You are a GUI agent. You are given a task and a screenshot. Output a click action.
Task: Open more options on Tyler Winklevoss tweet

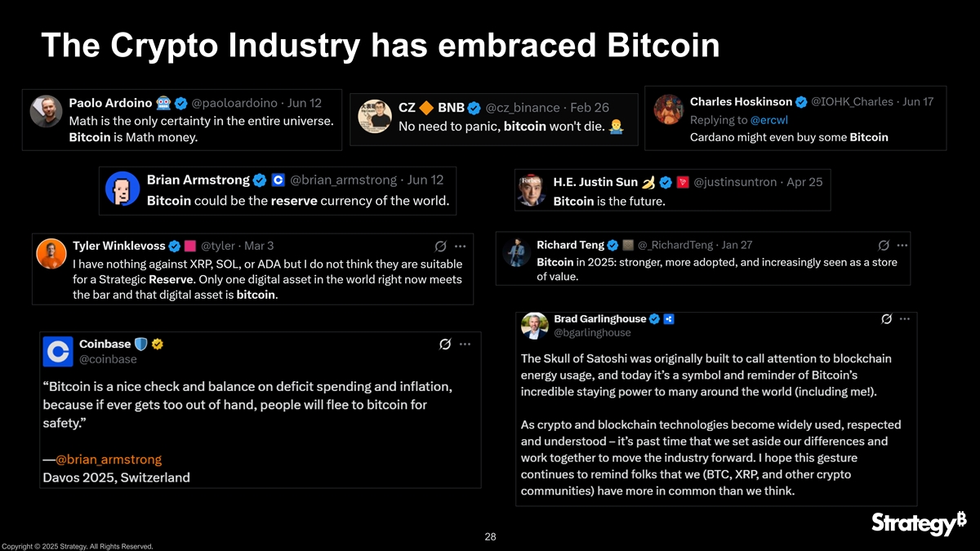pyautogui.click(x=460, y=246)
